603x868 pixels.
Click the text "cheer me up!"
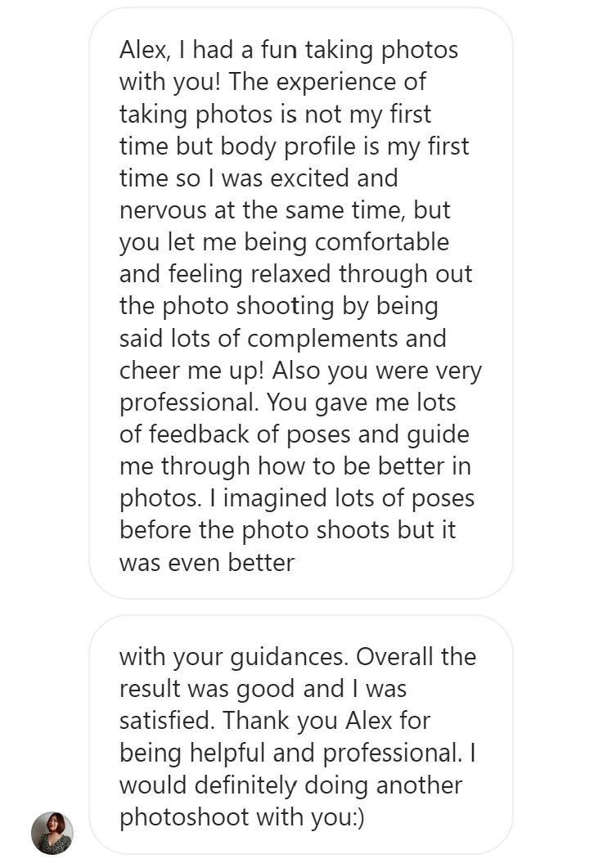pyautogui.click(x=191, y=371)
